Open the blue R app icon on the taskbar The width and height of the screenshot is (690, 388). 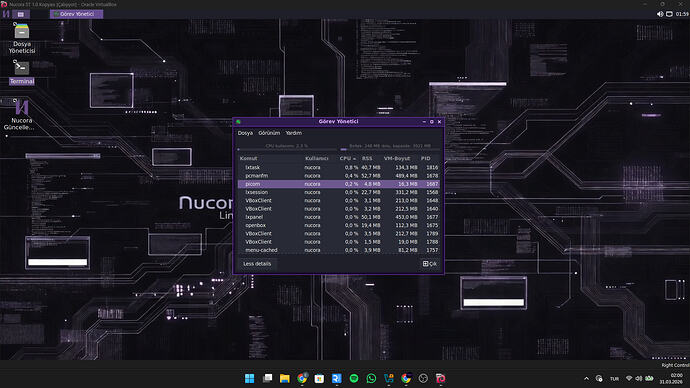pyautogui.click(x=337, y=378)
